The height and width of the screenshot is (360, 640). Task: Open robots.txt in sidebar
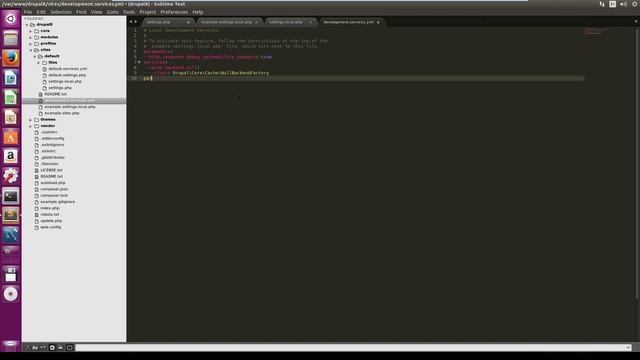(x=50, y=215)
